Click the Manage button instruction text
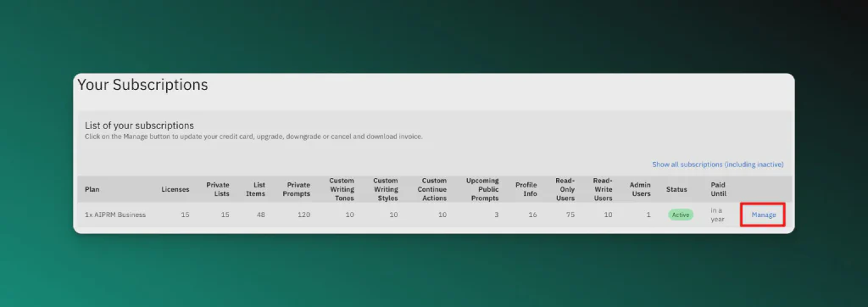This screenshot has width=868, height=307. [253, 137]
